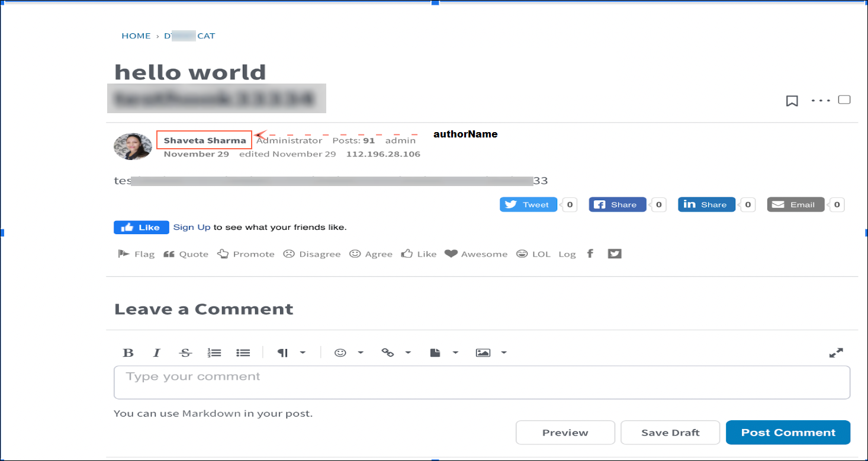The width and height of the screenshot is (868, 461).
Task: Go to HOME in the breadcrumb
Action: tap(136, 36)
